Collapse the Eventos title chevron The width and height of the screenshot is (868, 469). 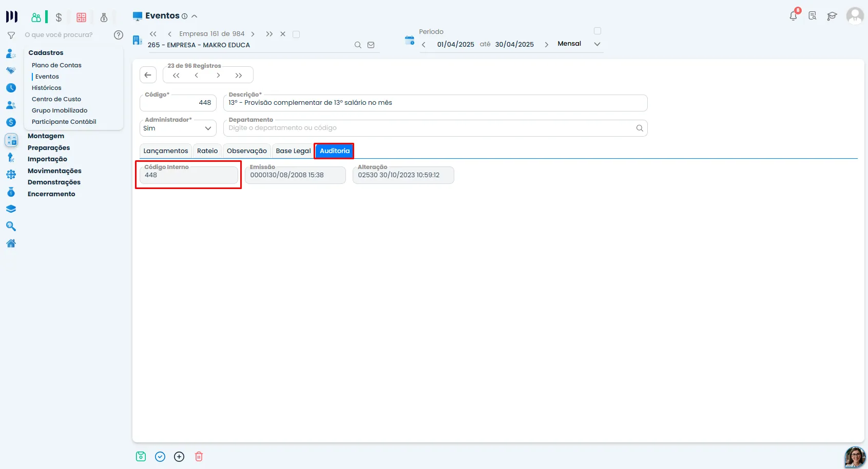195,16
